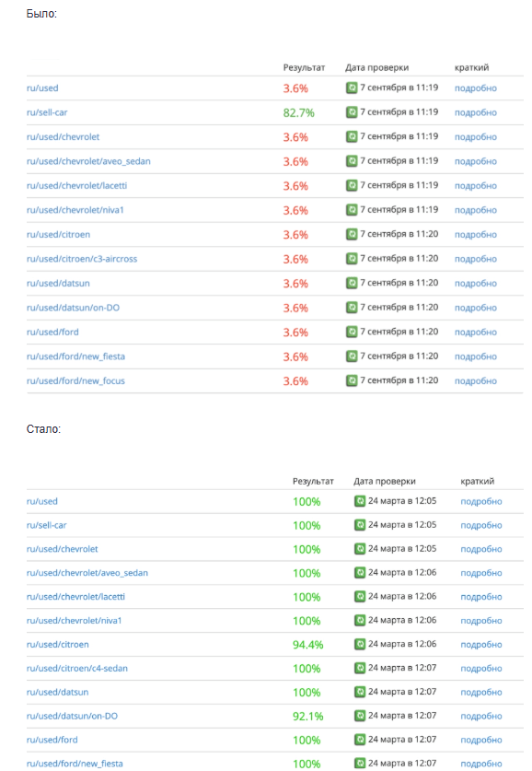Open подробно for citroen/c3-aircross row
532x771 pixels.
476,259
